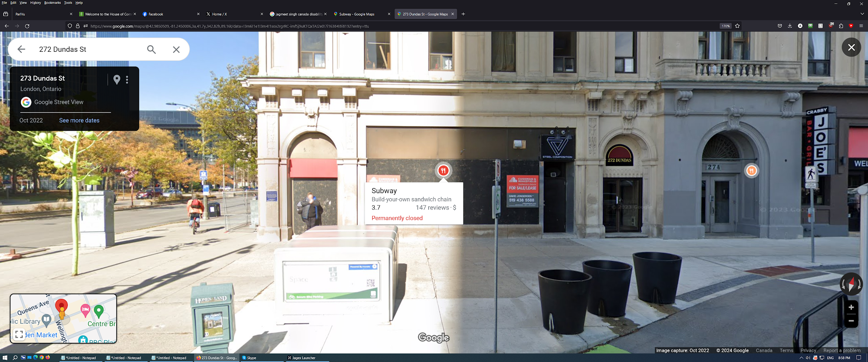Launch Google Chrome from the taskbar
Viewport: 868px width, 362px height.
42,358
